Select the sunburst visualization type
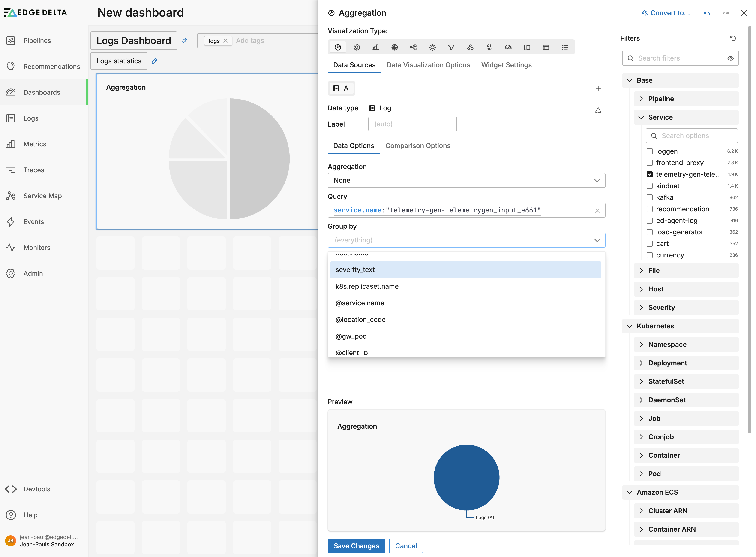Viewport: 756px width, 557px height. coord(432,48)
